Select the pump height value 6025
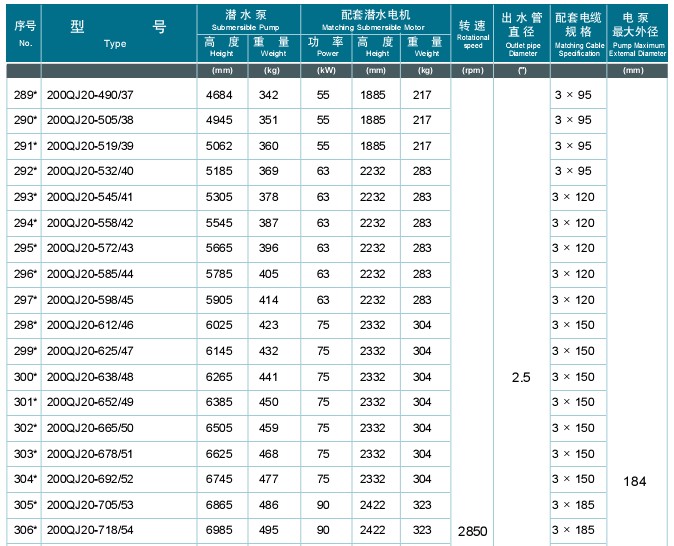Screen dimensions: 674x546 (x=219, y=326)
